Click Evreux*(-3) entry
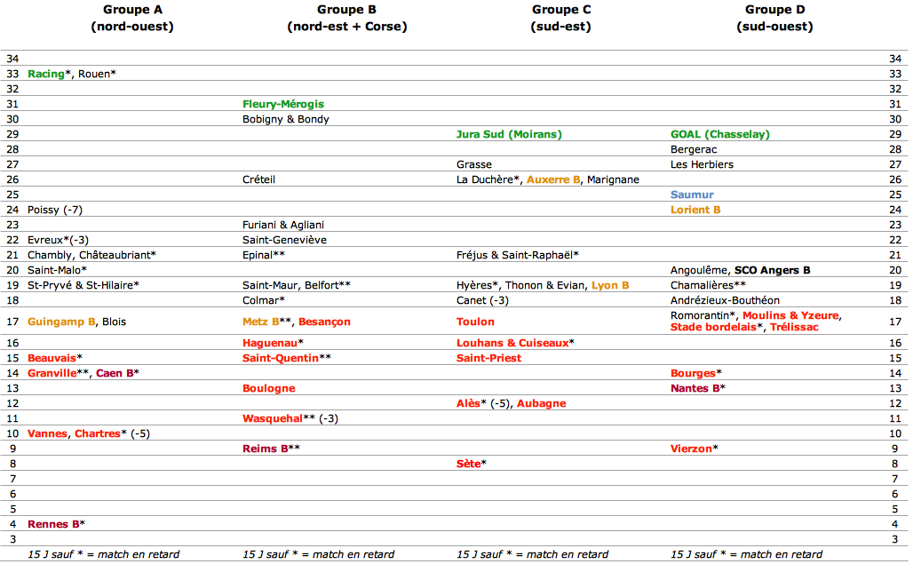Viewport: 913px width, 588px height. point(58,241)
